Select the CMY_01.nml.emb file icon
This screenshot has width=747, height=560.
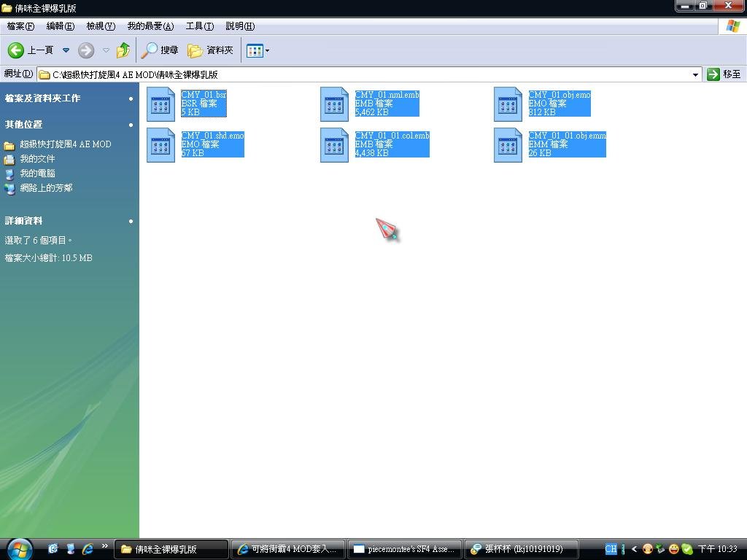335,104
